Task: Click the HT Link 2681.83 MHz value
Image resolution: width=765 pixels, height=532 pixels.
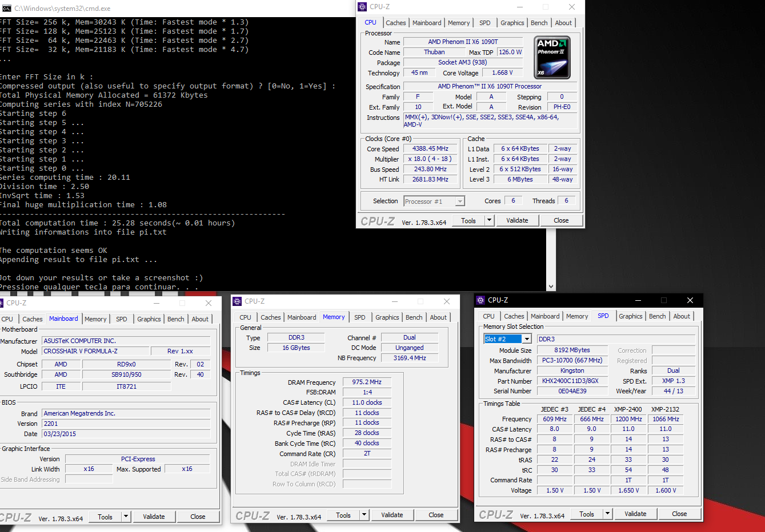Action: (430, 179)
